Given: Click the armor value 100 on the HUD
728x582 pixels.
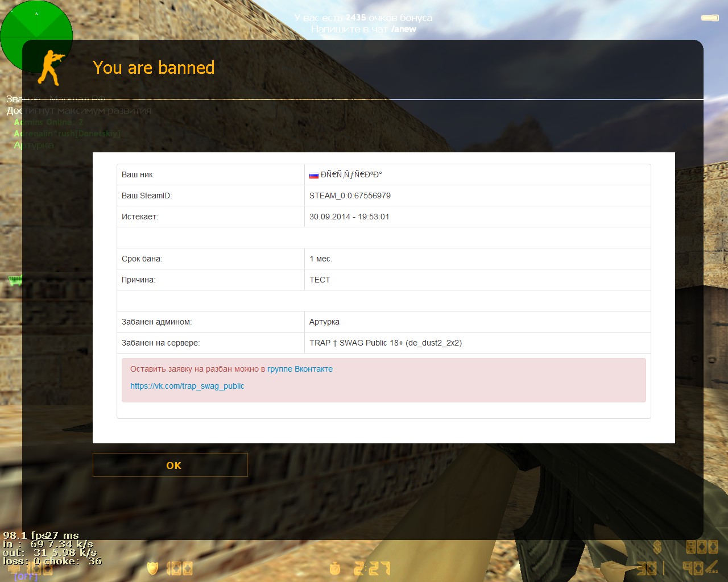Looking at the screenshot, I should (x=179, y=568).
